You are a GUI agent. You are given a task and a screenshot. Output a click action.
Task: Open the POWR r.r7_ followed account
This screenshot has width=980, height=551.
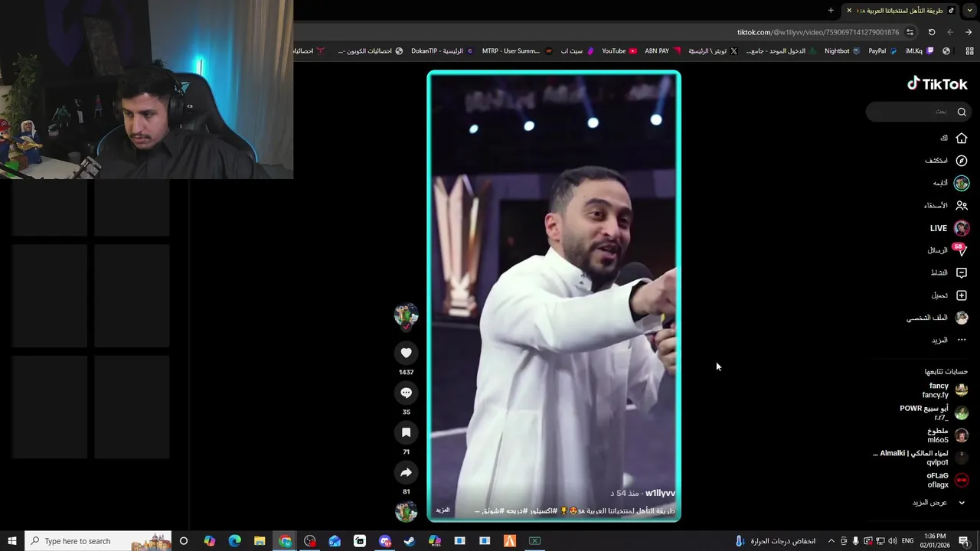tap(934, 412)
